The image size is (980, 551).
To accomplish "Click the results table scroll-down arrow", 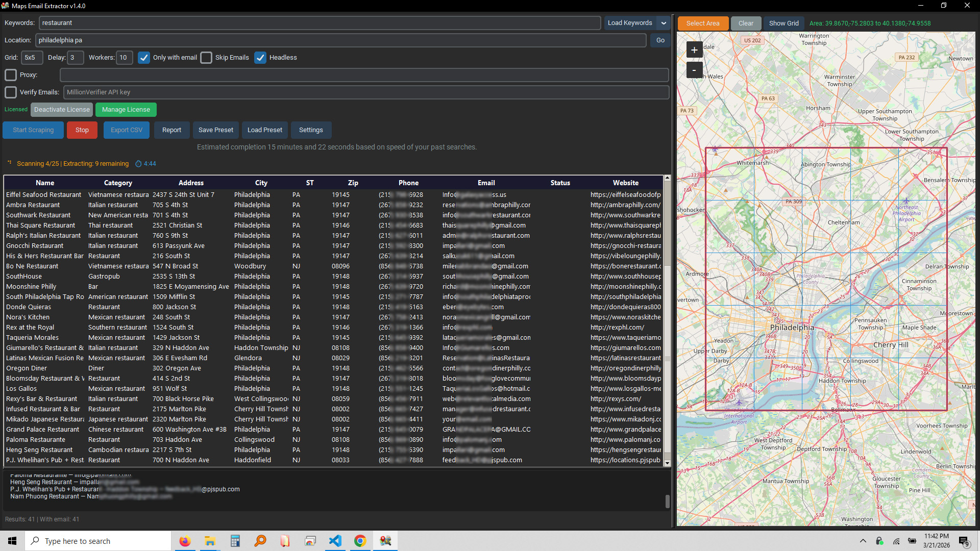I will tap(667, 463).
